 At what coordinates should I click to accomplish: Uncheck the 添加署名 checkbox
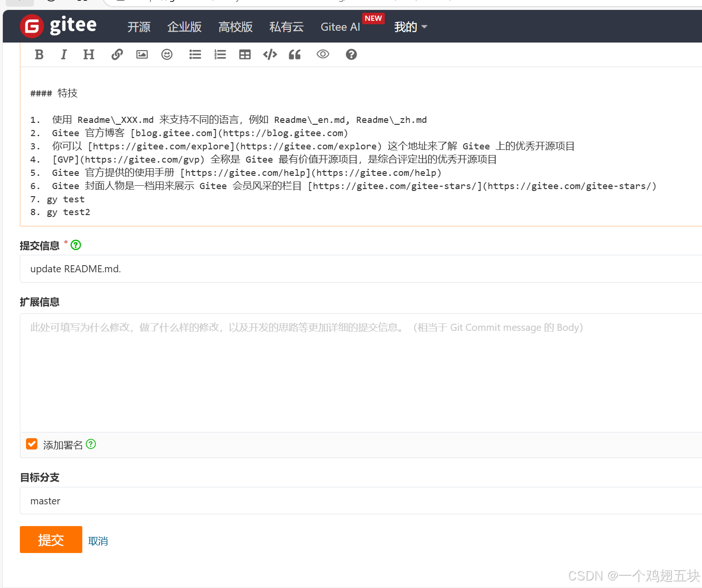click(32, 444)
